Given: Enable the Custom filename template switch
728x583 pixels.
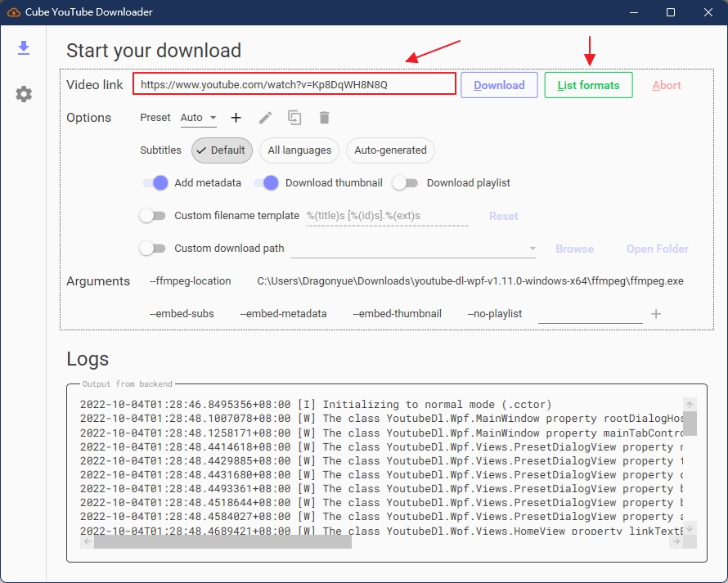Looking at the screenshot, I should (152, 215).
